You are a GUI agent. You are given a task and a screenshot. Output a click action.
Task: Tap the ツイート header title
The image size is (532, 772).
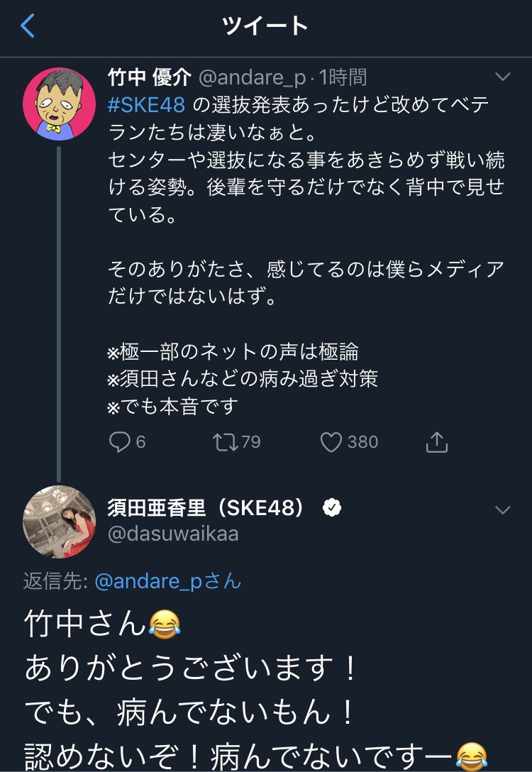265,27
